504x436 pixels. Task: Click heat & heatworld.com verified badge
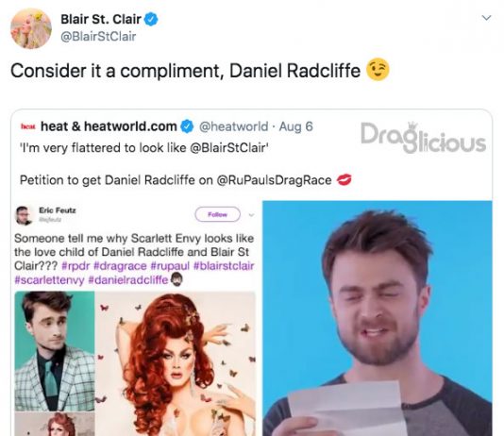coord(187,126)
